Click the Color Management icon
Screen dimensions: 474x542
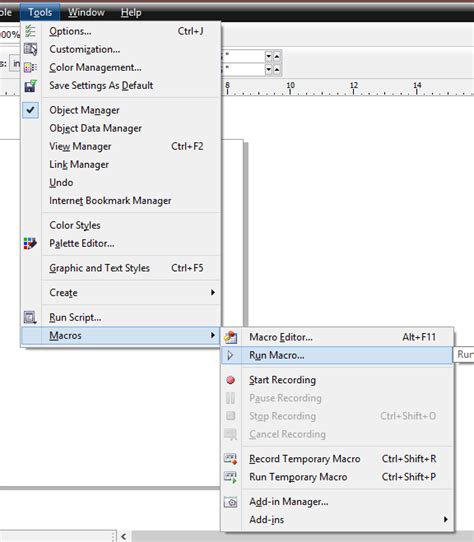[x=30, y=67]
